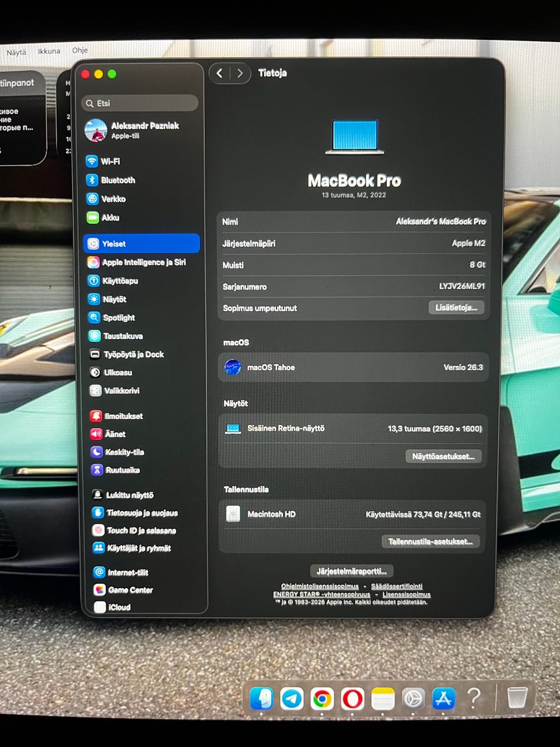Click System Settings icon in Dock
560x747 pixels.
point(413,699)
